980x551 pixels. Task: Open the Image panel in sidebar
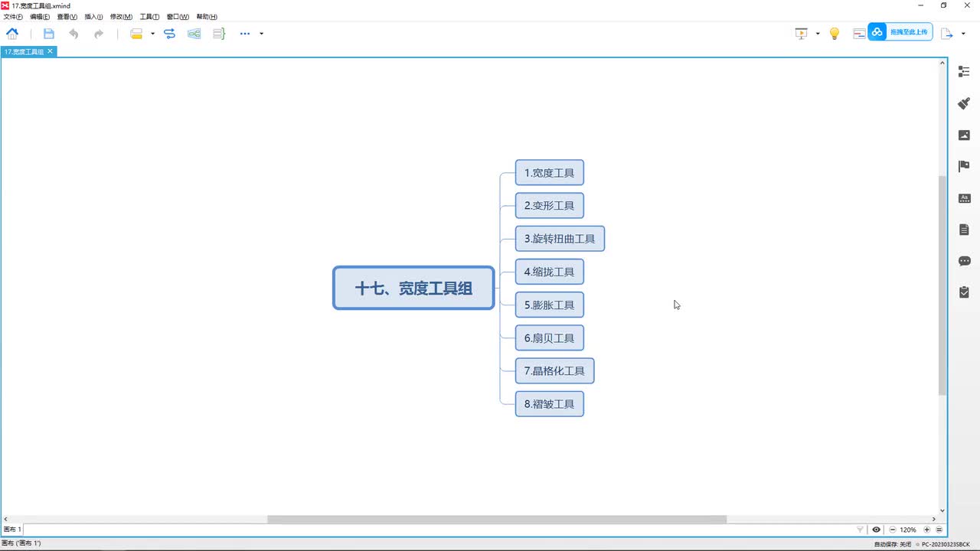pos(964,135)
